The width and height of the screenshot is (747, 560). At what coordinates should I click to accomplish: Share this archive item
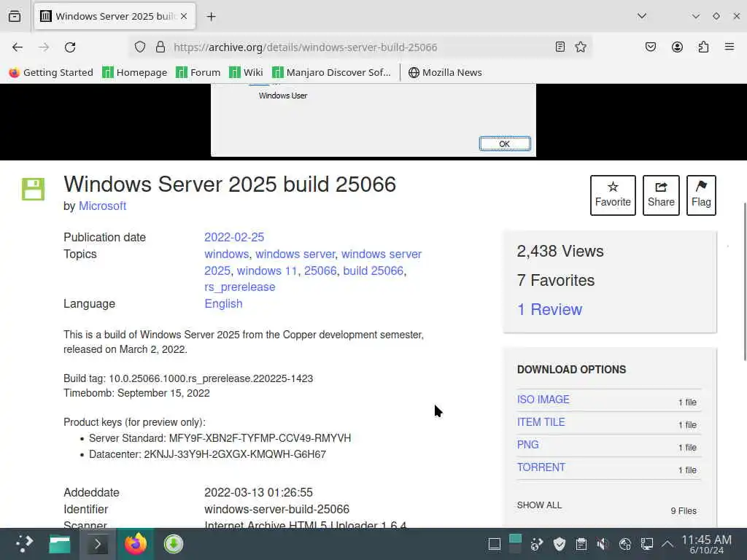[661, 195]
